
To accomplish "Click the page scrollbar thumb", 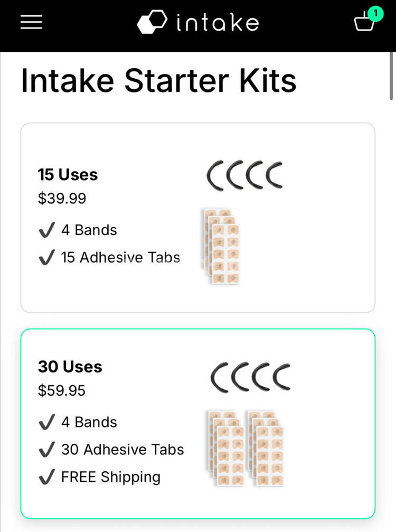I will click(393, 76).
